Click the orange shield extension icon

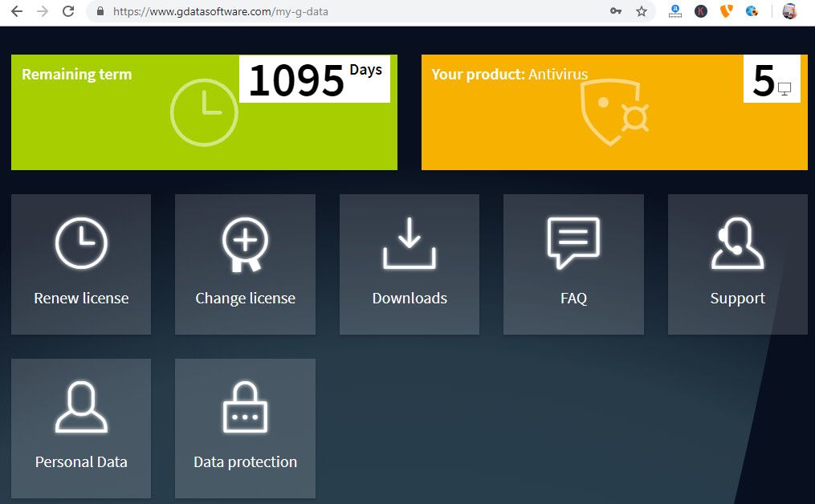[726, 11]
